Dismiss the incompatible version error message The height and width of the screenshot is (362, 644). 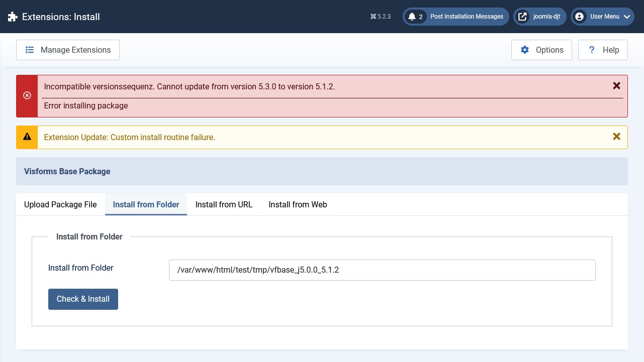[x=616, y=85]
